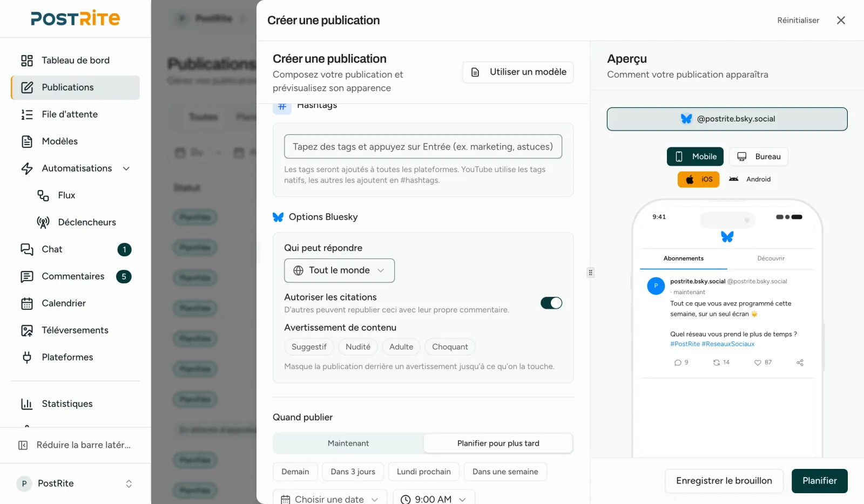Open Chat from sidebar

click(x=75, y=249)
